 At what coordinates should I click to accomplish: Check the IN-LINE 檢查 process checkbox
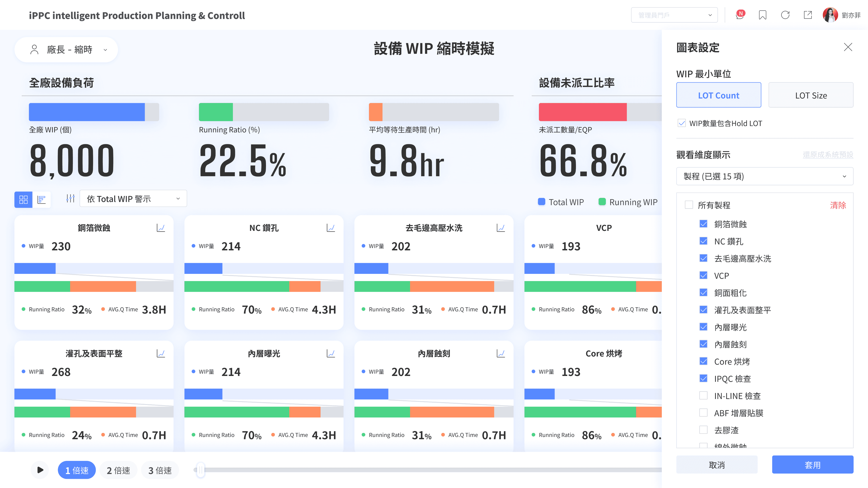[x=703, y=395]
